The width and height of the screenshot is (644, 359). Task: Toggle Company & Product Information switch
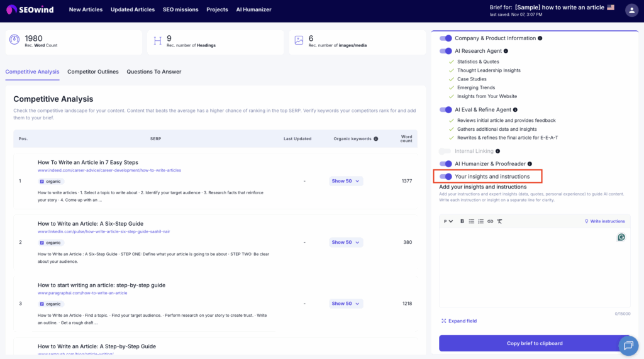(445, 38)
